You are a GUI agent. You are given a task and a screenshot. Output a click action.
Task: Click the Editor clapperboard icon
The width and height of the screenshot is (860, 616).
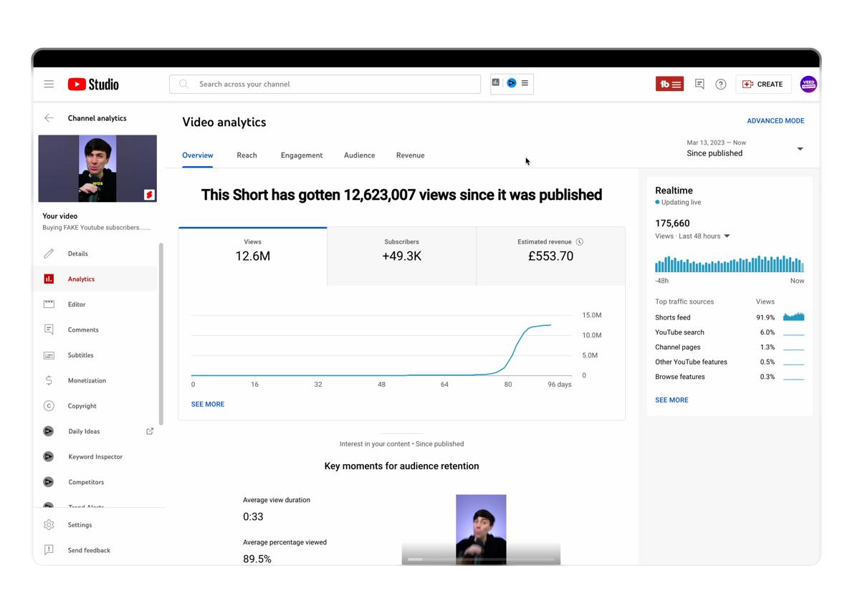point(49,304)
